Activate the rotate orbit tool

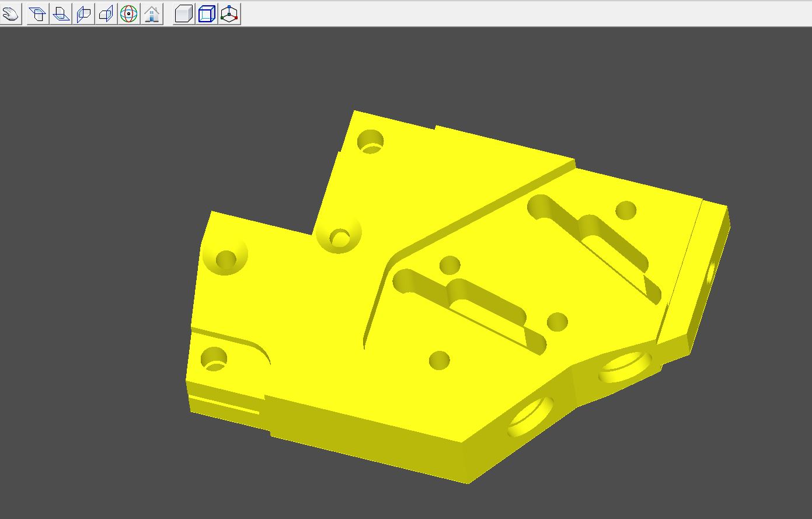pos(129,15)
